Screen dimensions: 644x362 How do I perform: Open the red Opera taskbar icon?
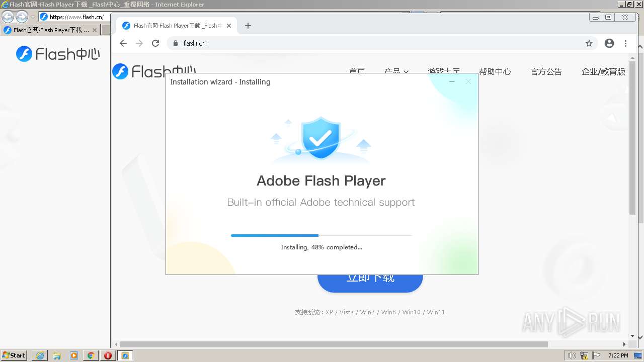tap(108, 355)
